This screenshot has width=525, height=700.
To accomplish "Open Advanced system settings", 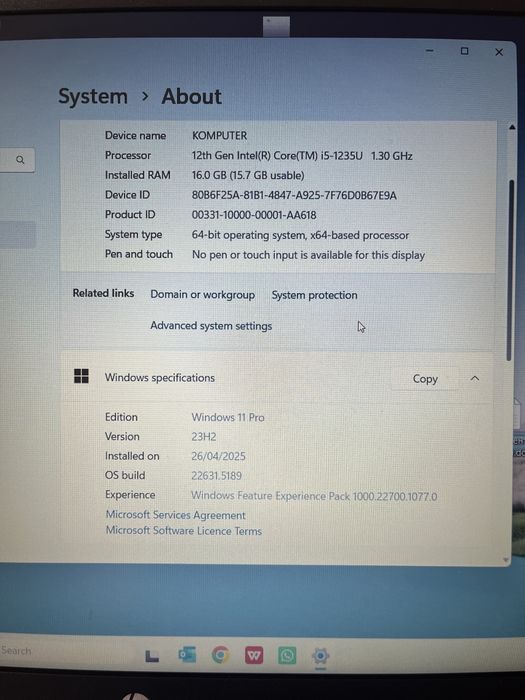I will pyautogui.click(x=211, y=326).
